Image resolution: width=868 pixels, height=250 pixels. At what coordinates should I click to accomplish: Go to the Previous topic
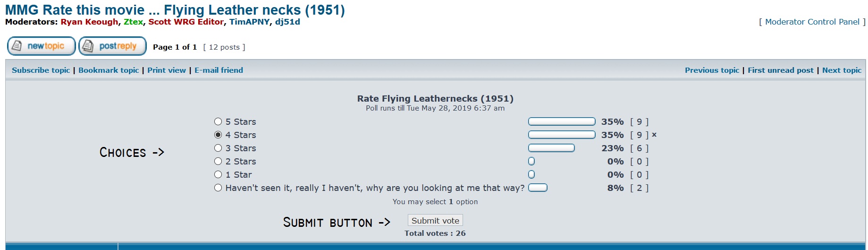[x=712, y=70]
